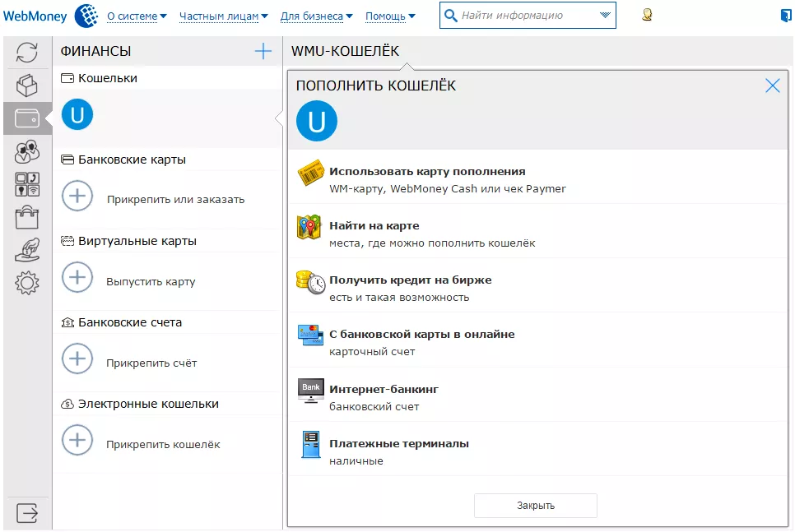Open the cube box sidebar icon
The width and height of the screenshot is (795, 532).
coord(27,86)
